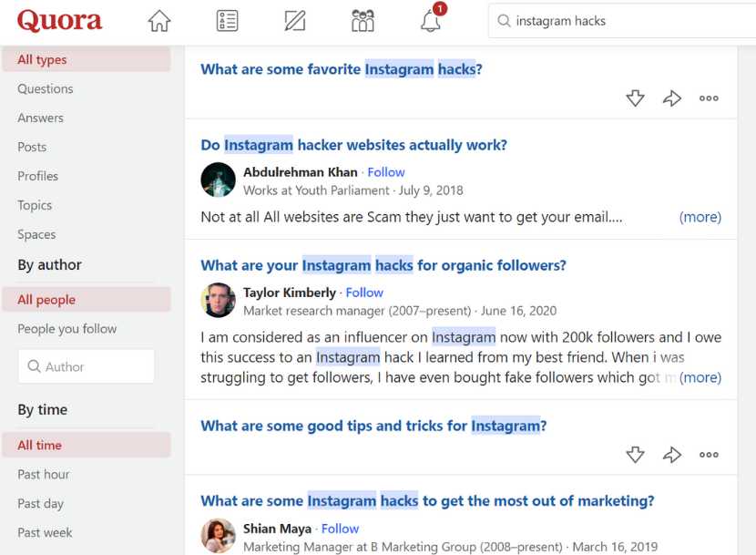Click search magnifier in header search box
Image resolution: width=756 pixels, height=555 pixels.
(x=504, y=21)
